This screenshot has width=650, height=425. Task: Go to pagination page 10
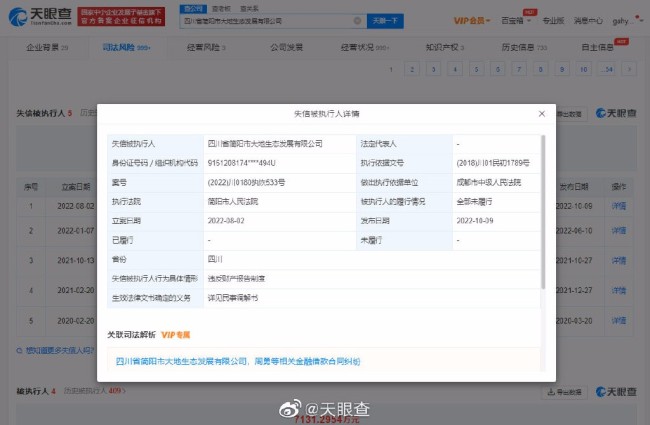pos(583,69)
